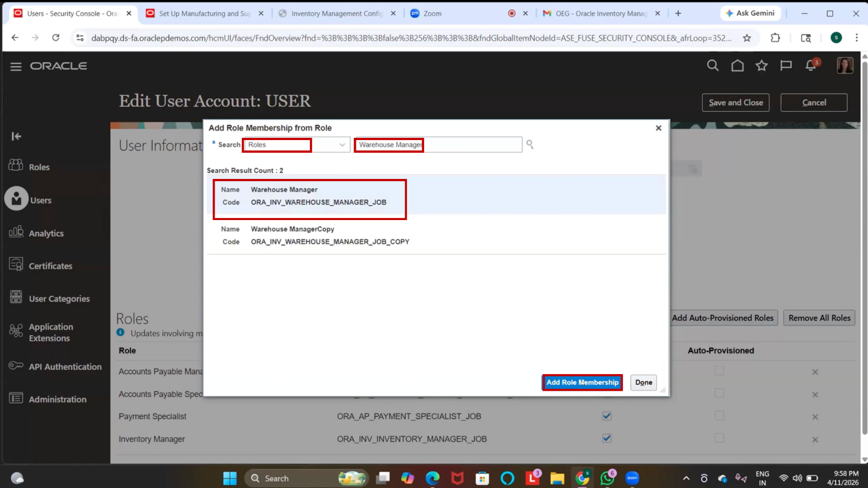Close the Add Role Membership dialog
This screenshot has width=868, height=488.
click(658, 128)
